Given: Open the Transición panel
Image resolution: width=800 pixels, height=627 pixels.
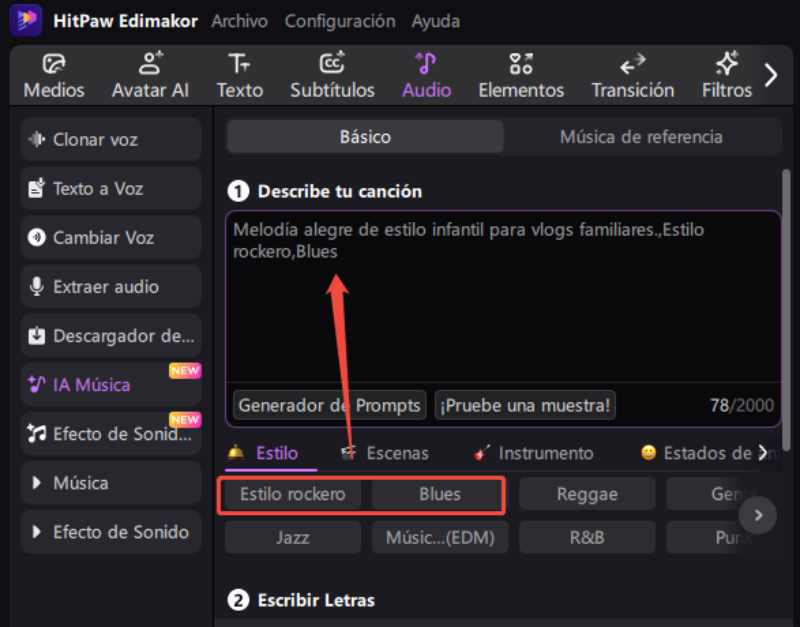Looking at the screenshot, I should pos(633,77).
